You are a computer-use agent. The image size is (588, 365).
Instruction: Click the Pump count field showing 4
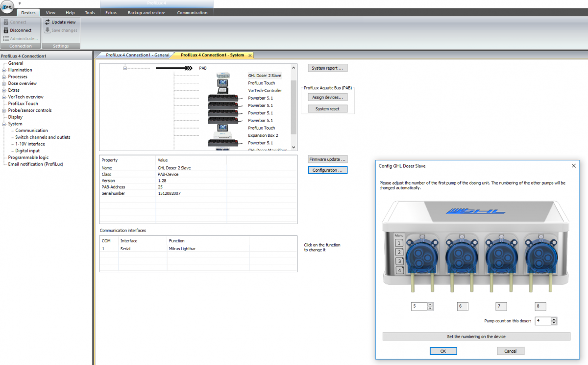click(x=543, y=321)
